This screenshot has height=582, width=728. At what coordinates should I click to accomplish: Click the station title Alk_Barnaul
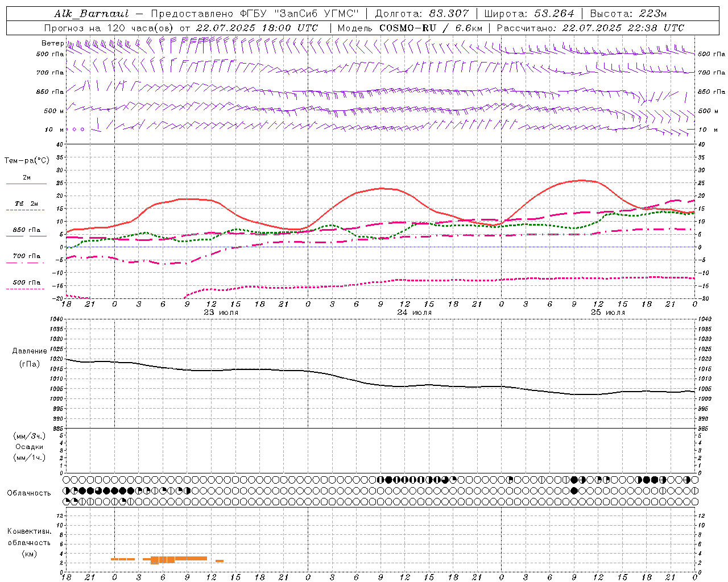(92, 14)
